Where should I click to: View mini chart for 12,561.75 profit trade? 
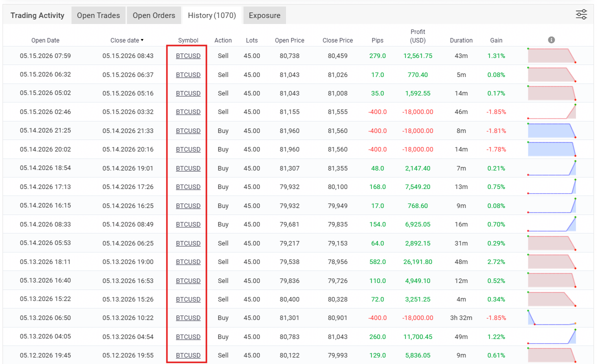[551, 55]
